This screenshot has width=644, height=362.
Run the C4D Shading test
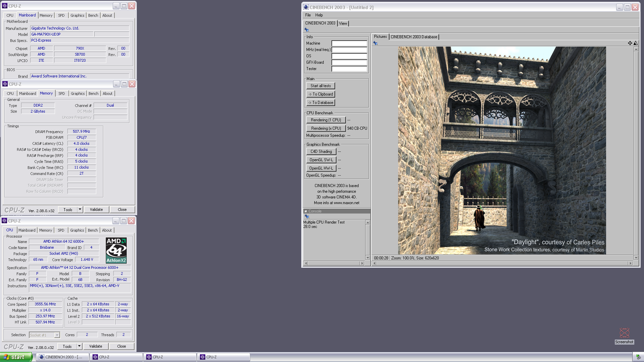point(321,152)
